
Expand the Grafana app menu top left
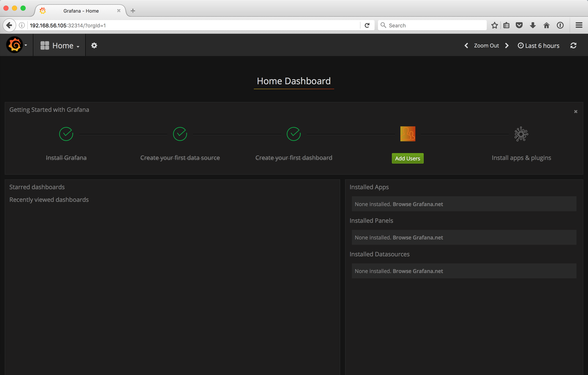16,46
